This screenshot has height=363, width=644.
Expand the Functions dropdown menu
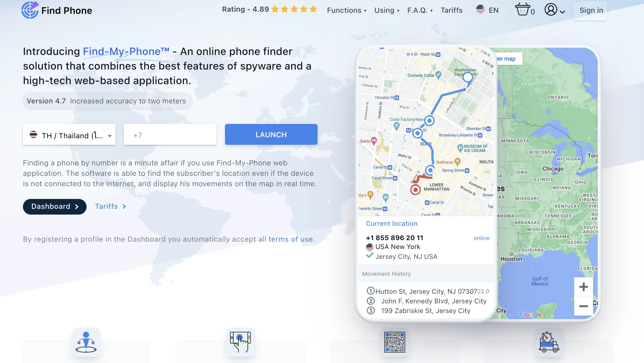pos(346,10)
